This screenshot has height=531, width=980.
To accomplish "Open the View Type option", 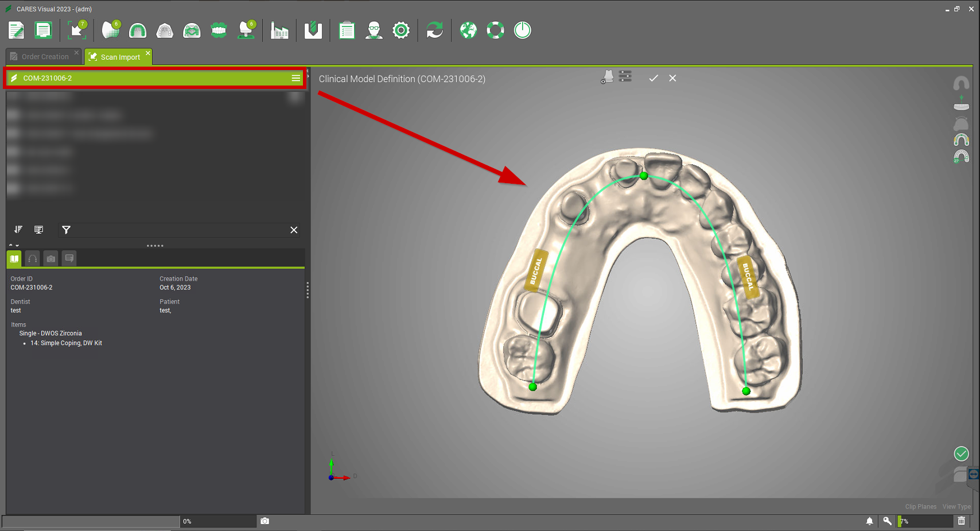I will point(956,506).
